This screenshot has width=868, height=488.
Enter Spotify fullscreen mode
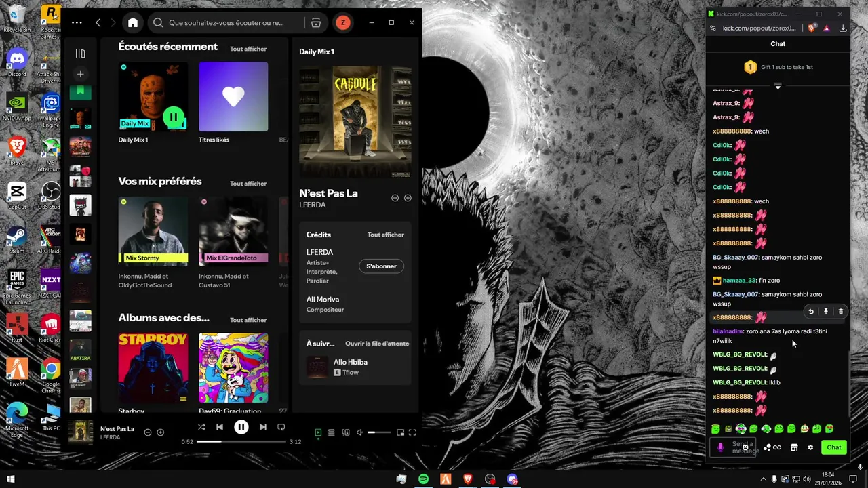click(412, 432)
